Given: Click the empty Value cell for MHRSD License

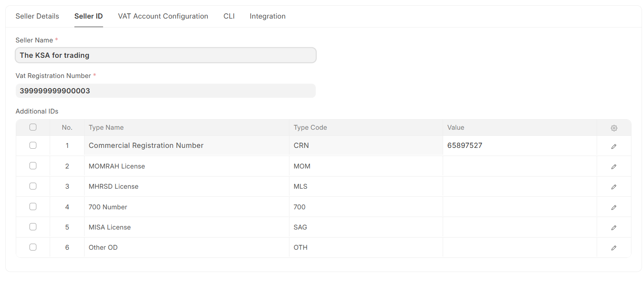Looking at the screenshot, I should coord(519,187).
